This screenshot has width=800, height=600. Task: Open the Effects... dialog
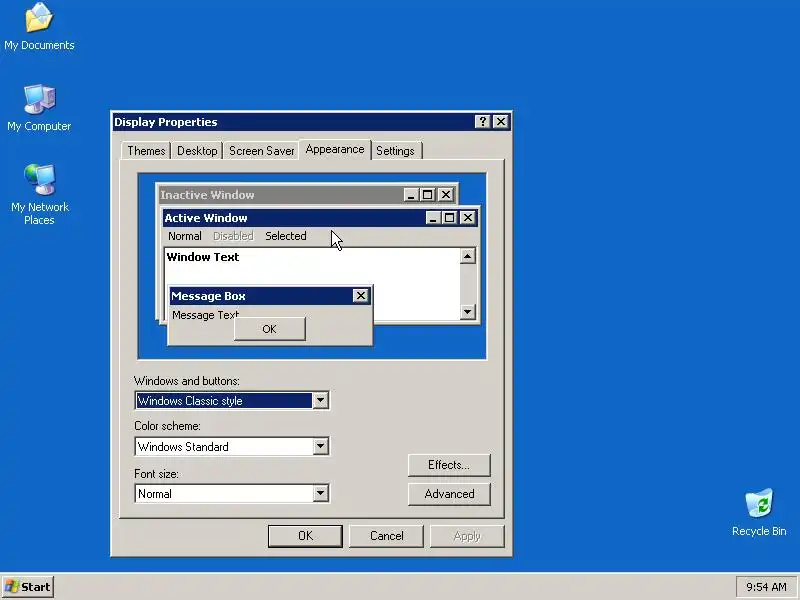(449, 465)
